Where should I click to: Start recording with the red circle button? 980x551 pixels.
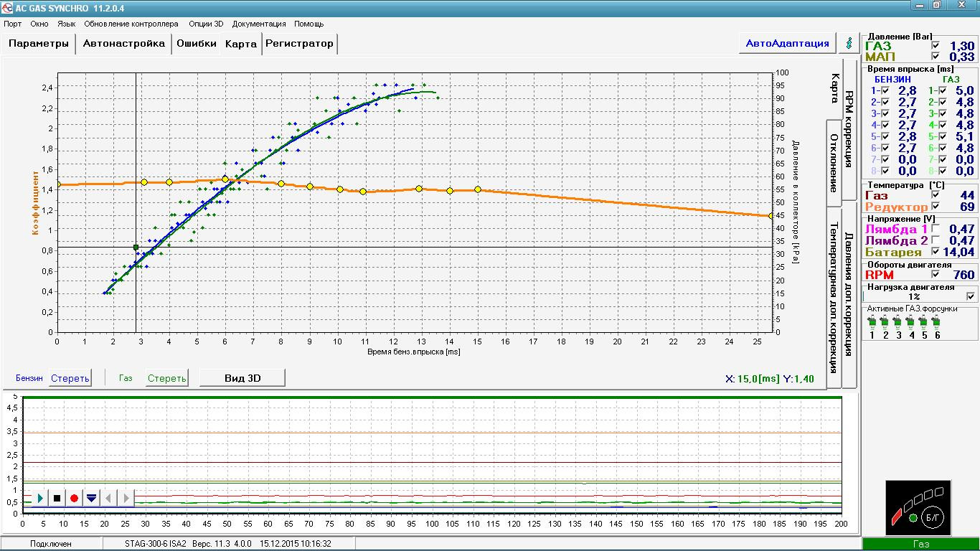[x=74, y=498]
